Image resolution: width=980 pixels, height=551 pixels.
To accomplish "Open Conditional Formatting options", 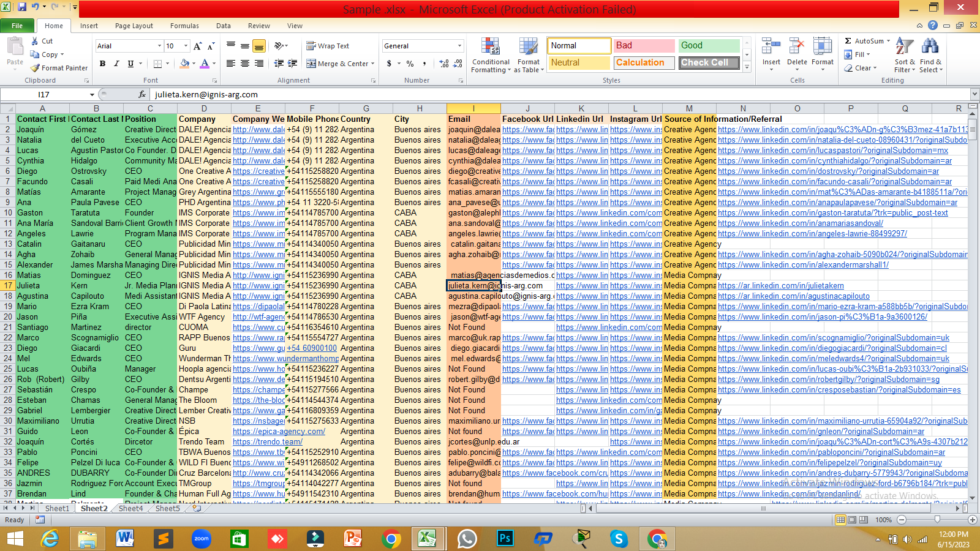I will [490, 55].
